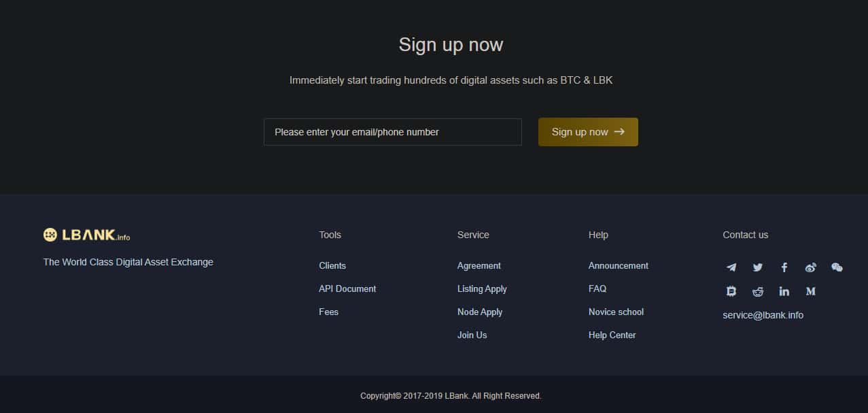Open the LinkedIn icon
The height and width of the screenshot is (413, 868).
coord(784,291)
